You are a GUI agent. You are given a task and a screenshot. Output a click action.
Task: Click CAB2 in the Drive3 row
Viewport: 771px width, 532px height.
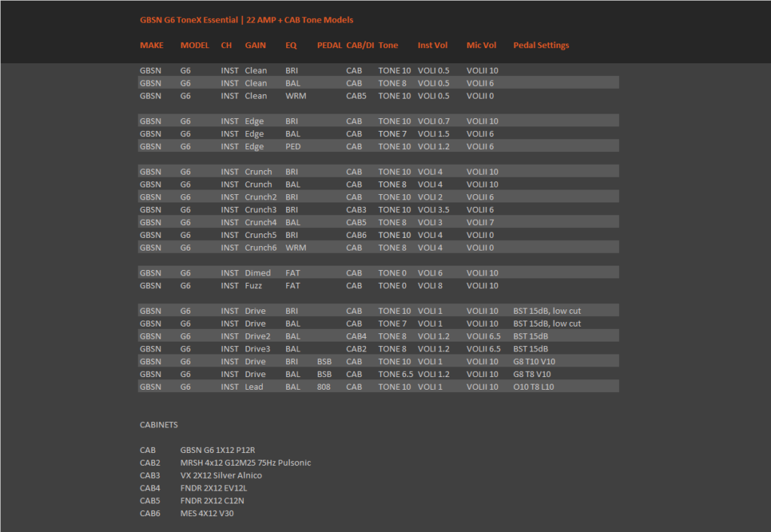click(356, 348)
